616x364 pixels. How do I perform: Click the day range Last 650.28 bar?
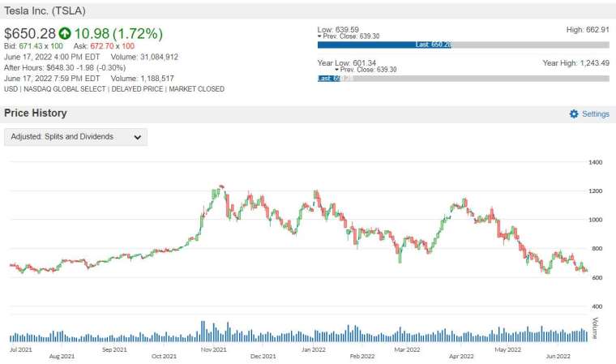point(463,45)
